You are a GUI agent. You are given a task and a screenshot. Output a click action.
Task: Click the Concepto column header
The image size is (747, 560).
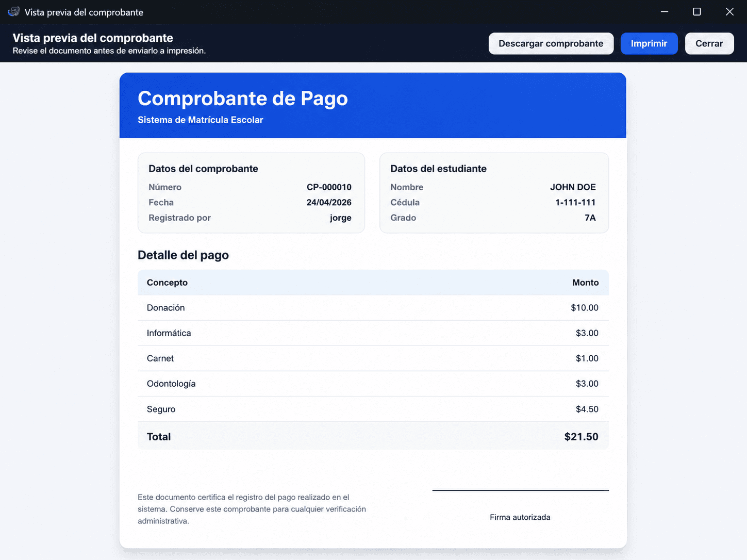coord(167,283)
